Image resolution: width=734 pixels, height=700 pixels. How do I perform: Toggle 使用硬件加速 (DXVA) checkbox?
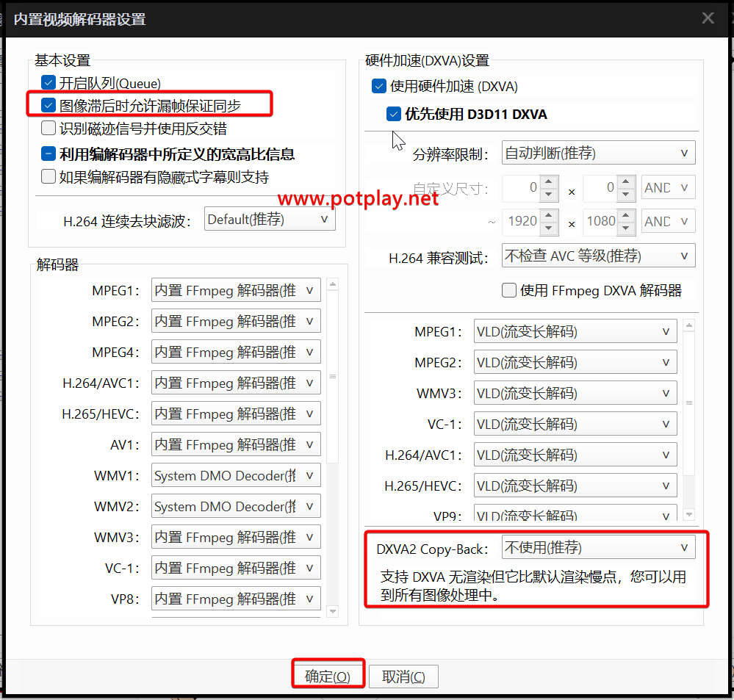(x=378, y=86)
